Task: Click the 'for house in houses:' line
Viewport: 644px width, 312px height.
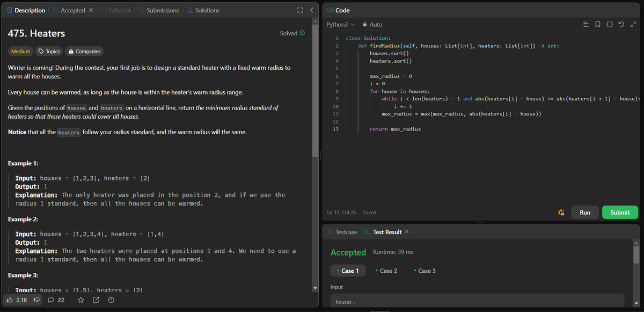Action: pyautogui.click(x=400, y=91)
